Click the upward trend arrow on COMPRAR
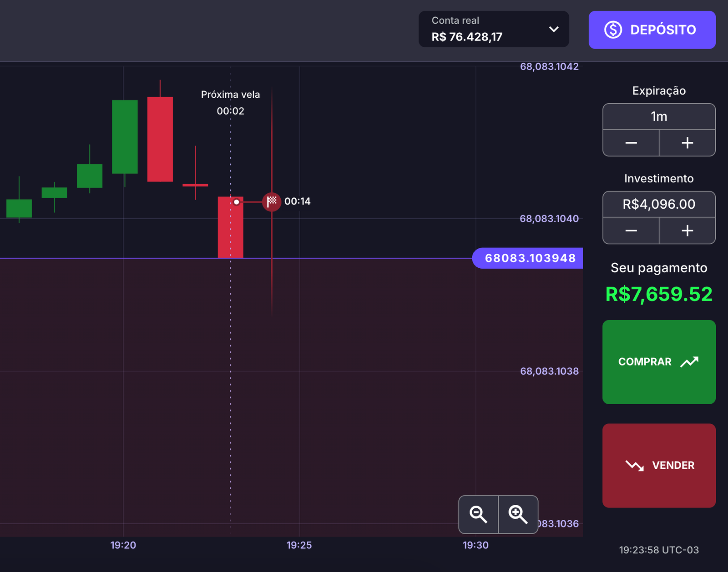This screenshot has height=572, width=728. 689,362
